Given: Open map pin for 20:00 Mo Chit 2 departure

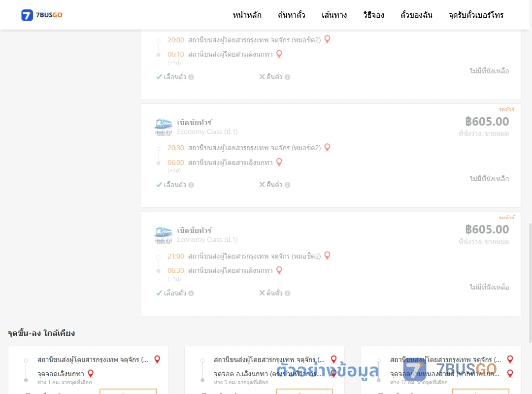Looking at the screenshot, I should pyautogui.click(x=328, y=39).
